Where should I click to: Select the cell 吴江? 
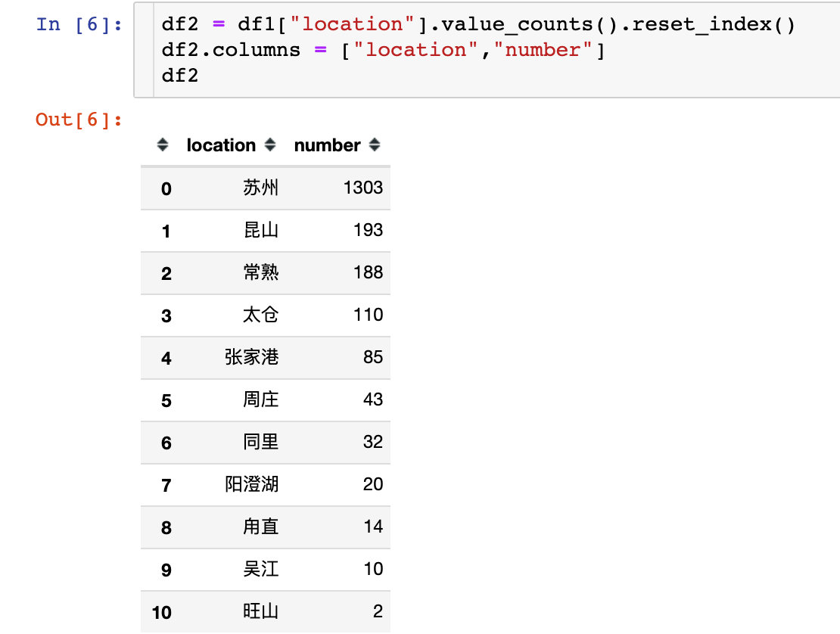pos(260,569)
